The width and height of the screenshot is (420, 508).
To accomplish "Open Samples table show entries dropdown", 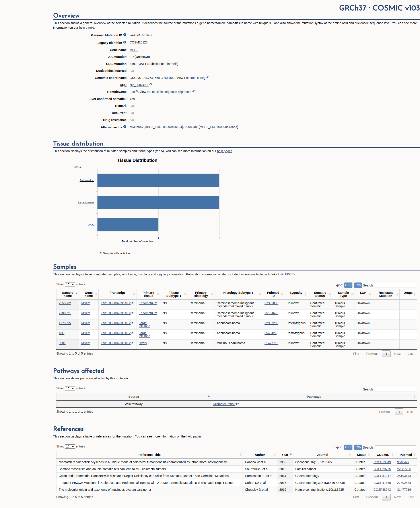I will coord(70,284).
